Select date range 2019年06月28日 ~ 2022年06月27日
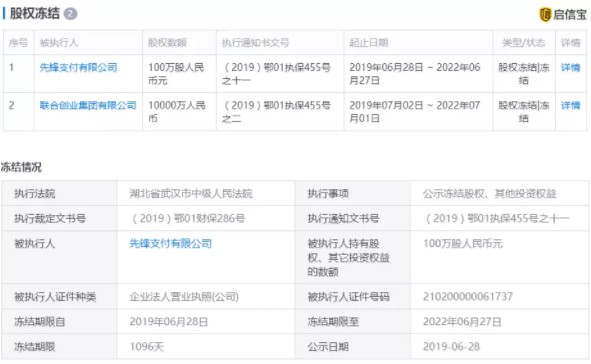591x364 pixels. (x=415, y=74)
